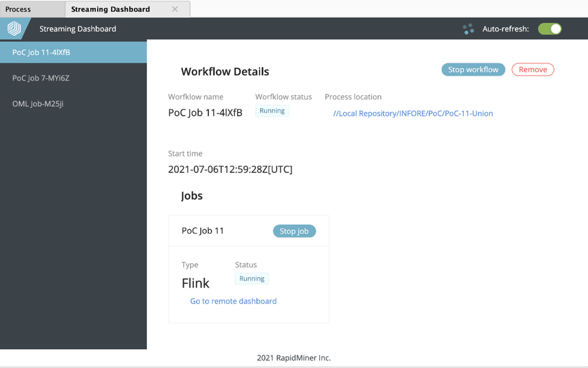Image resolution: width=588 pixels, height=368 pixels.
Task: Open OML Job-M25ji workflow
Action: (x=38, y=104)
